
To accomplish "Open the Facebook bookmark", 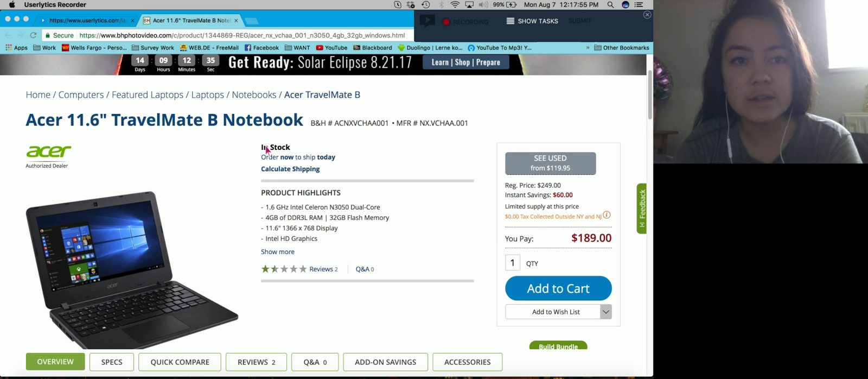I will click(261, 48).
